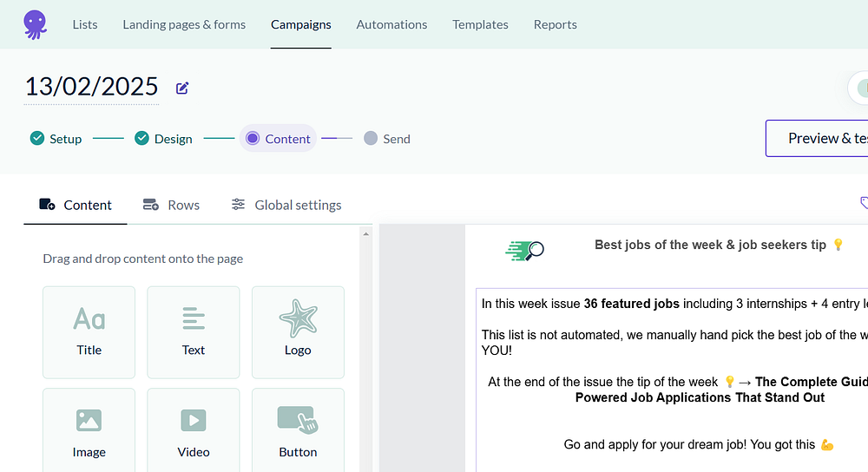The image size is (868, 472).
Task: Switch to the Rows tab
Action: 172,205
